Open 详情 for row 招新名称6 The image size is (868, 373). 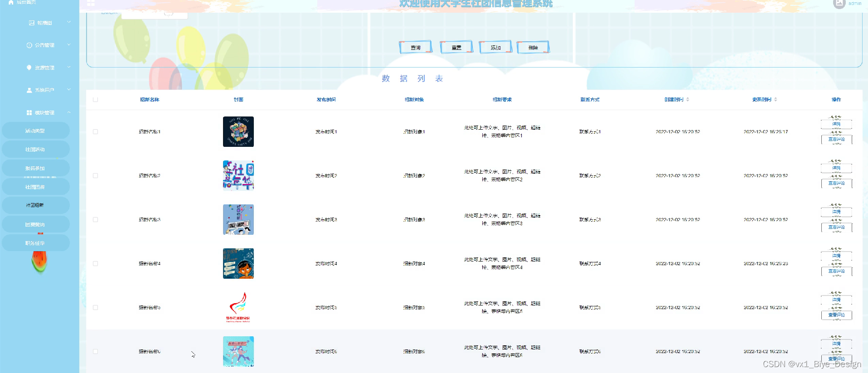836,344
